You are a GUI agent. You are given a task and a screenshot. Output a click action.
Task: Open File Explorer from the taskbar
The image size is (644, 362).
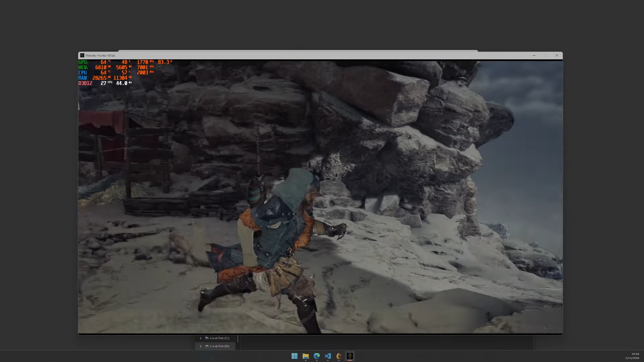306,356
